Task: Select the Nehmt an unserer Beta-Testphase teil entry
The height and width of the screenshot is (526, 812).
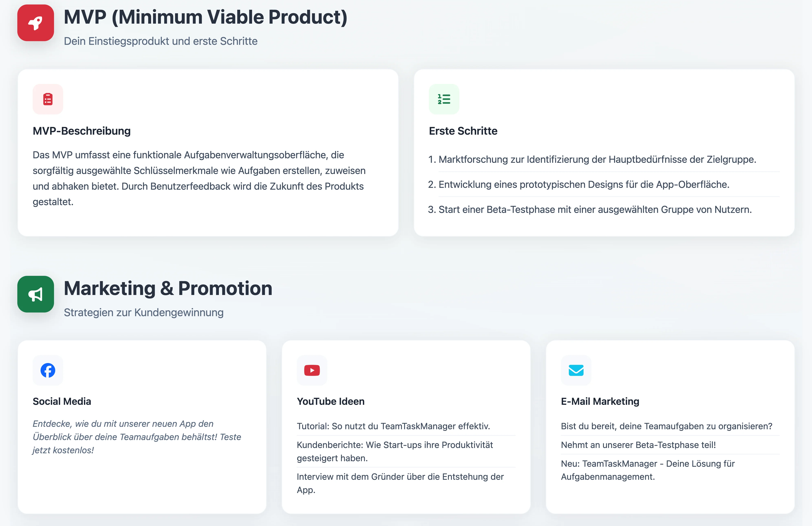Action: [638, 445]
